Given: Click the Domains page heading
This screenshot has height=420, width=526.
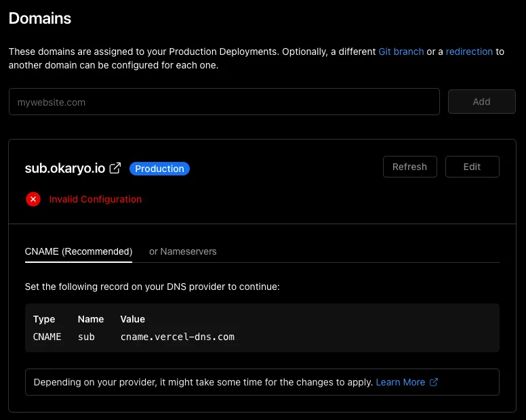Looking at the screenshot, I should click(x=40, y=18).
